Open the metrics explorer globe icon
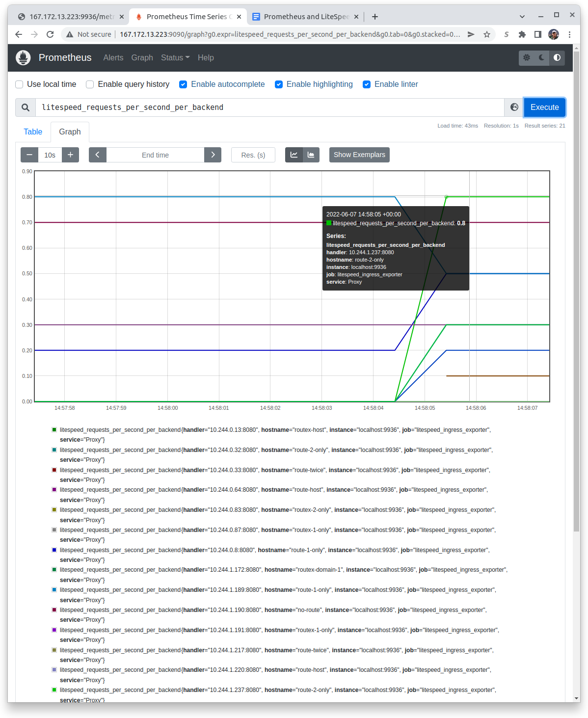The image size is (588, 718). [514, 107]
